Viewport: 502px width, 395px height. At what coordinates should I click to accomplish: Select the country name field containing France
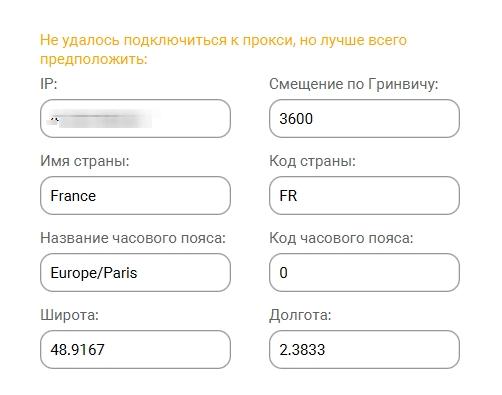pyautogui.click(x=135, y=195)
